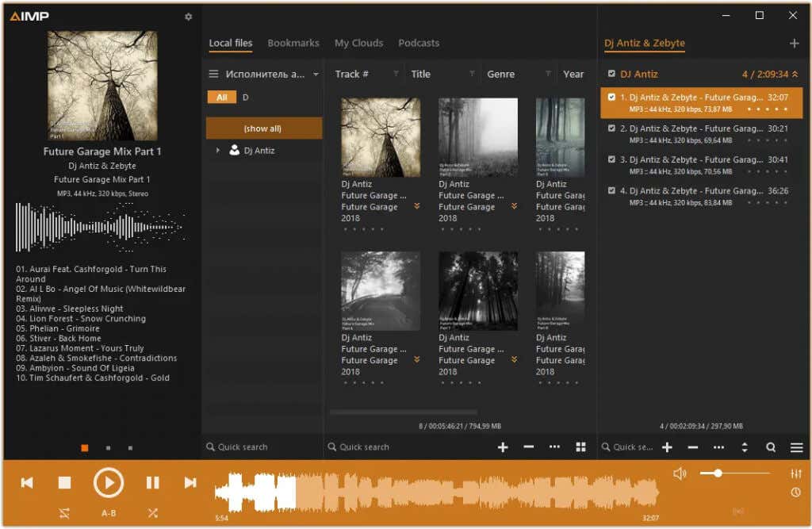
Task: Open the Podcasts tab
Action: pyautogui.click(x=419, y=43)
